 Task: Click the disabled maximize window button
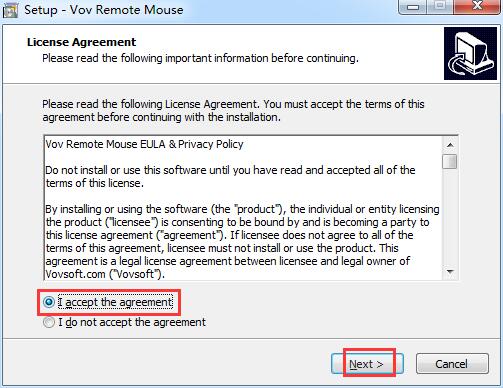(x=440, y=7)
